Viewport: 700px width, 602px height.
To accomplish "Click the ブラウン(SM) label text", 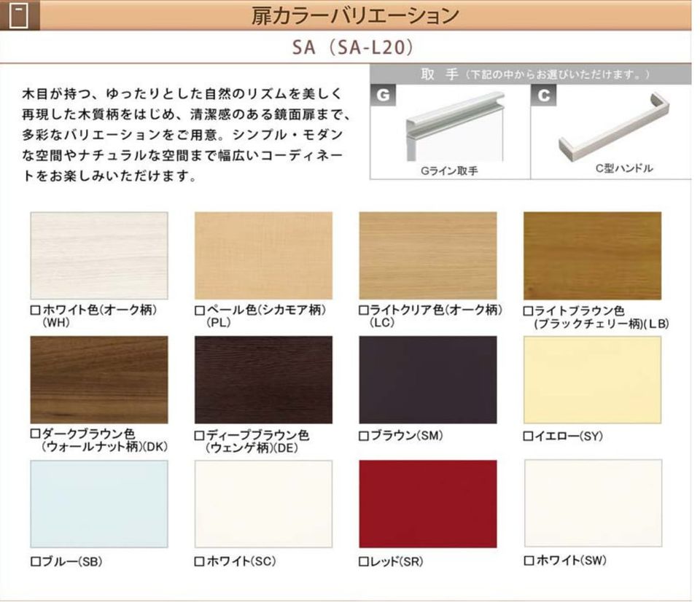I will (407, 436).
